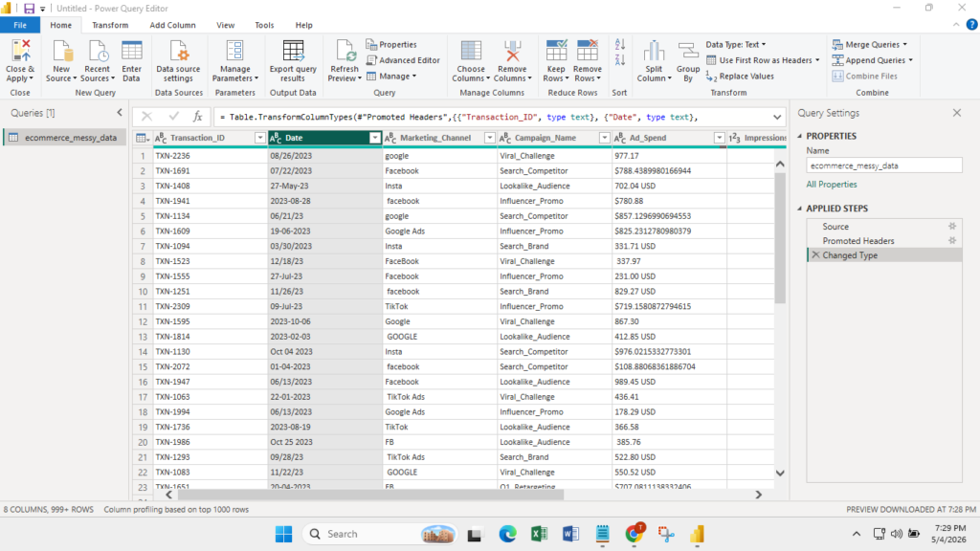The height and width of the screenshot is (551, 980).
Task: Open Recent Sources icon
Action: tap(97, 52)
